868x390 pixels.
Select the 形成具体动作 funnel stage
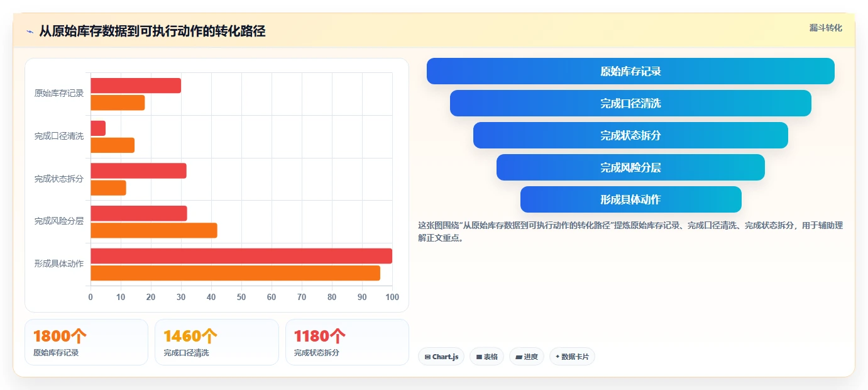point(630,199)
